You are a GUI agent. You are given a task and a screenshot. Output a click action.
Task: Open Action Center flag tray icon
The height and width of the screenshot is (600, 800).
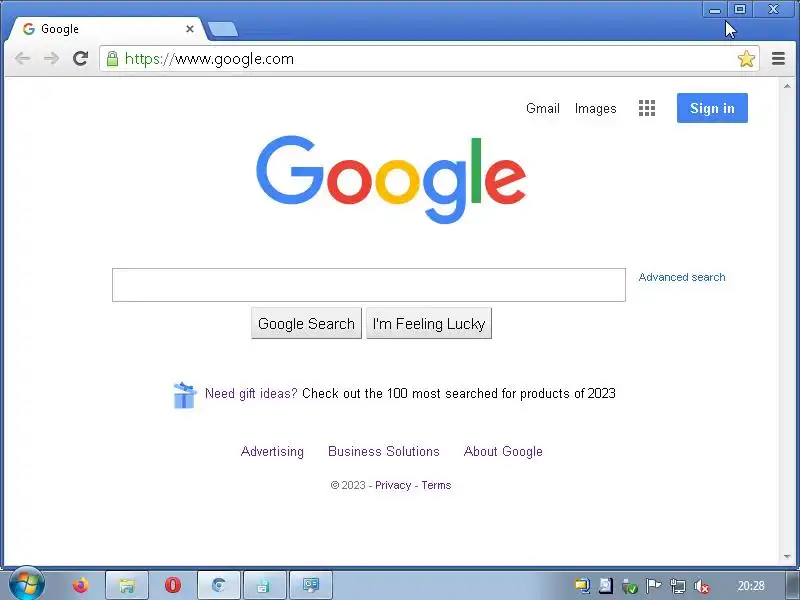(x=654, y=586)
